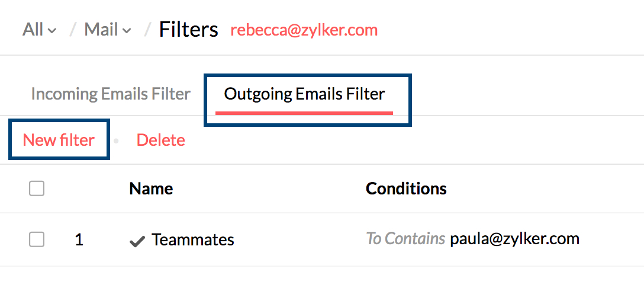
Task: Click the Mail breadcrumb label
Action: tap(101, 29)
